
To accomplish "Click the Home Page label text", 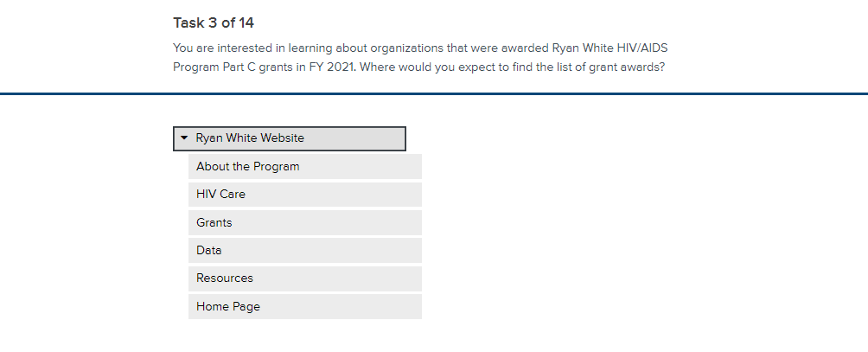I will (228, 307).
